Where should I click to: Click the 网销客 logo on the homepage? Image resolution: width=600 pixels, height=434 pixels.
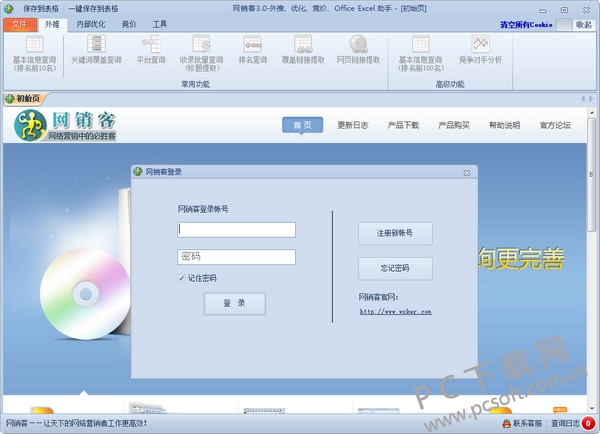[65, 125]
